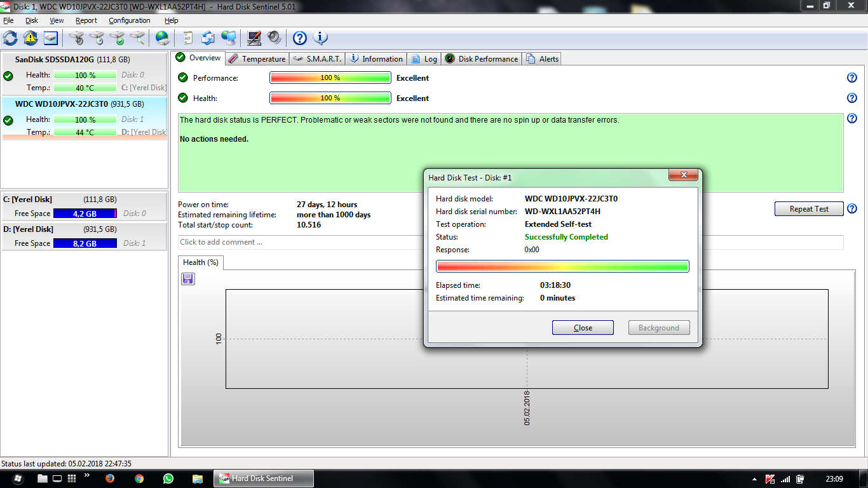Click the globe with monitor toolbar icon
This screenshot has width=868, height=488.
229,38
